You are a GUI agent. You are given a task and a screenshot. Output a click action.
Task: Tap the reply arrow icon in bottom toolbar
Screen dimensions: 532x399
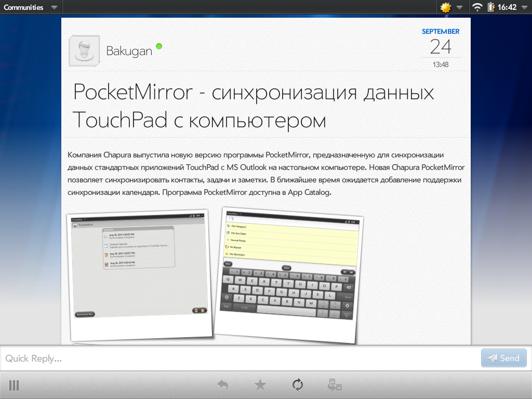(x=223, y=385)
